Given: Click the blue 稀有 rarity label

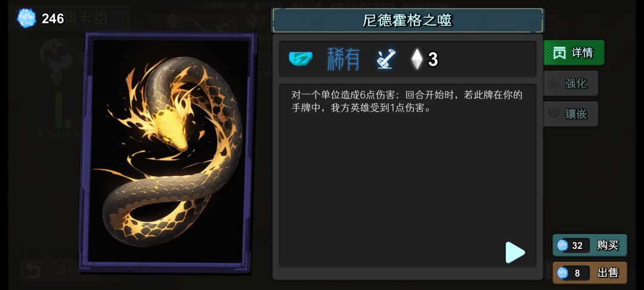Looking at the screenshot, I should pyautogui.click(x=343, y=59).
